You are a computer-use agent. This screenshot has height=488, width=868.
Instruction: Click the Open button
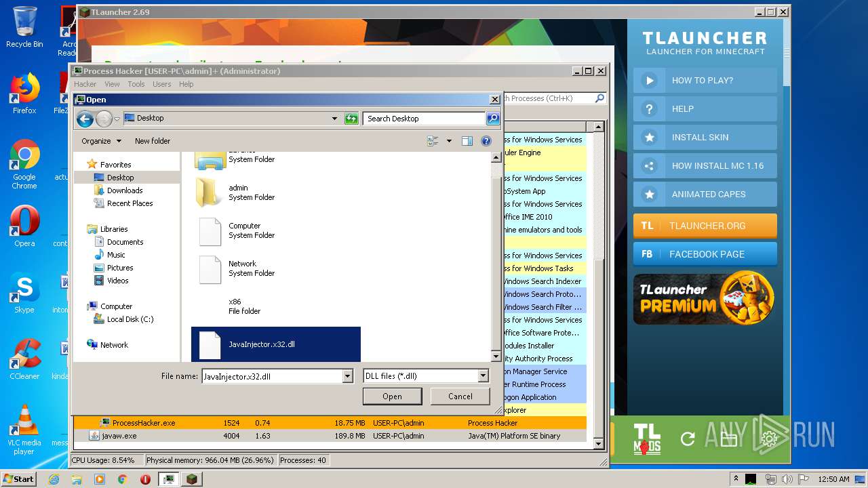coord(392,396)
